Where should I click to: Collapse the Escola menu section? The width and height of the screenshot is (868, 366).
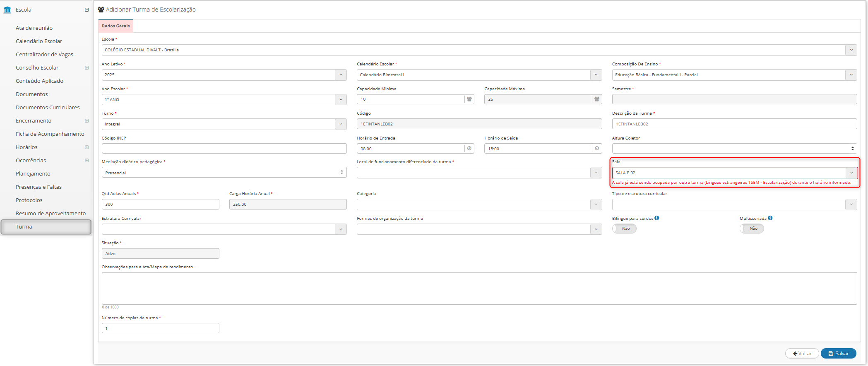87,10
